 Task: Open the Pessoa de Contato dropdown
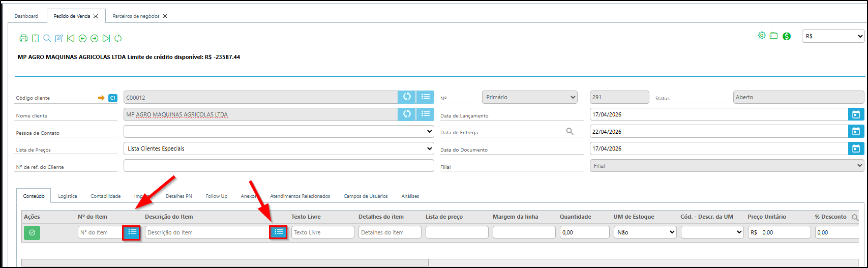(278, 132)
